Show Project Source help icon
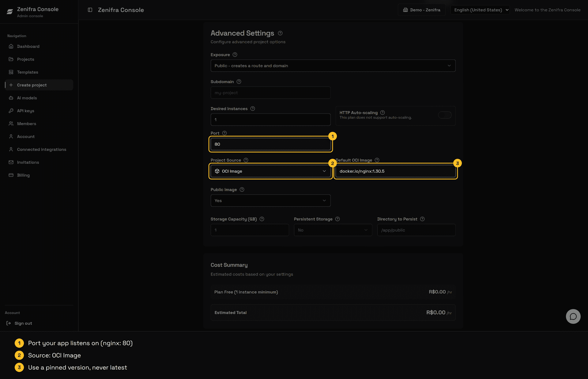The height and width of the screenshot is (379, 588). pos(246,160)
